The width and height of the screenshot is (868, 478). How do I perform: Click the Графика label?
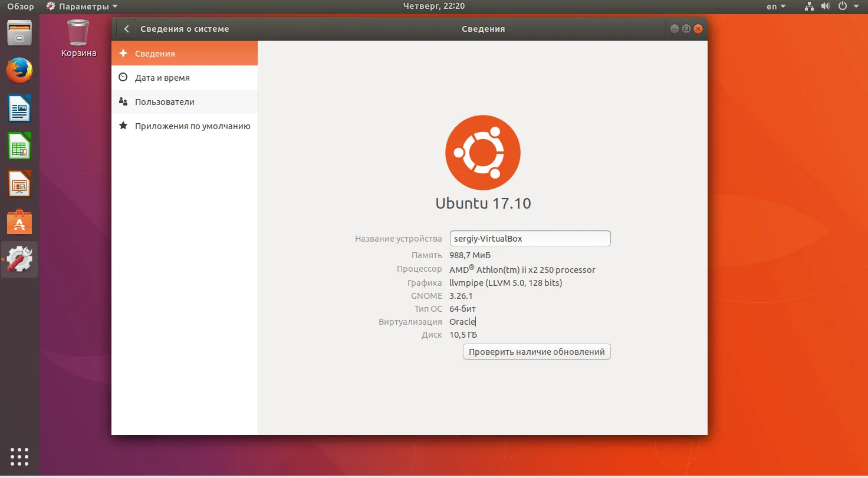425,283
